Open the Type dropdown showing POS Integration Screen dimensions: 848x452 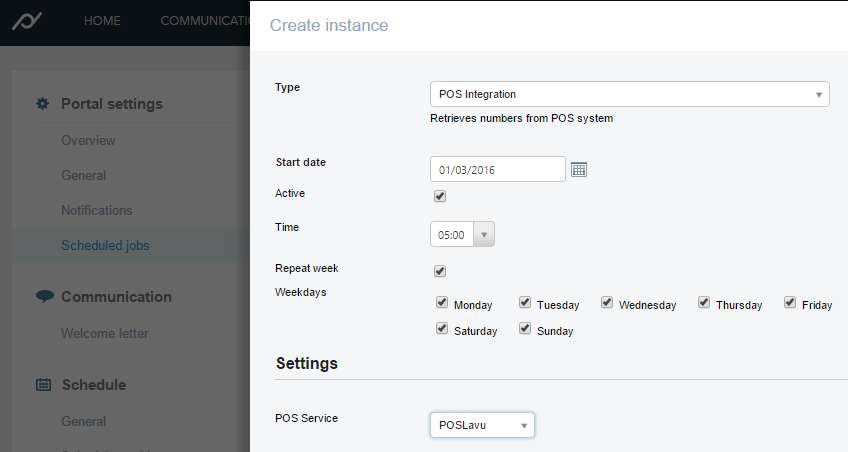(x=629, y=94)
